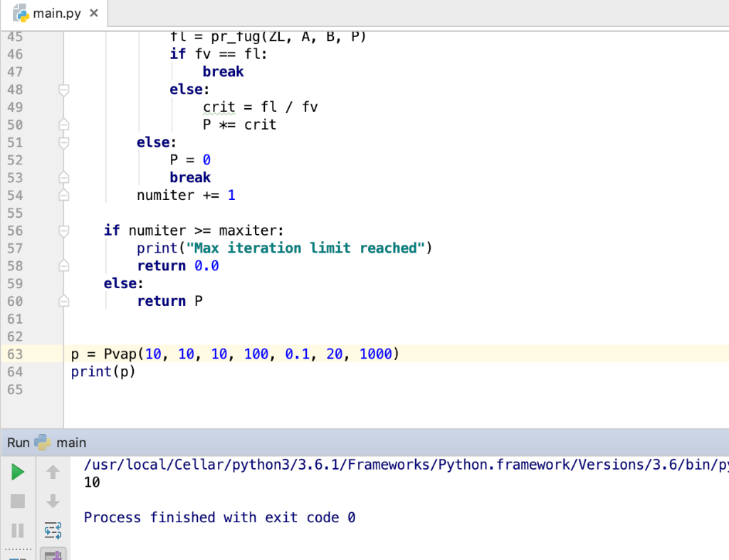Go down the stack trace arrow
The image size is (729, 560).
click(x=53, y=501)
